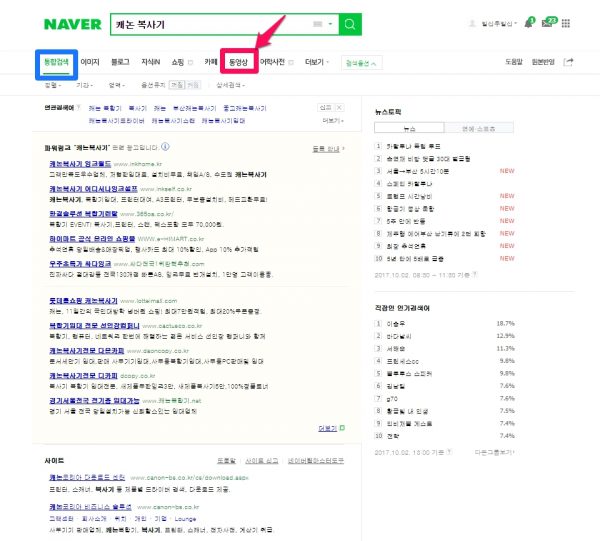600x541 pixels.
Task: Open the username dropdown in the header
Action: pos(499,24)
